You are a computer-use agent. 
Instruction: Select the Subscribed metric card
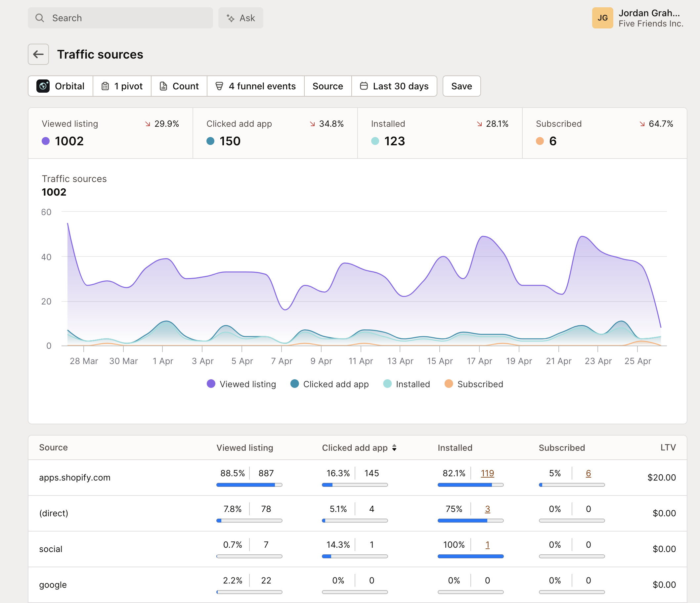[604, 133]
